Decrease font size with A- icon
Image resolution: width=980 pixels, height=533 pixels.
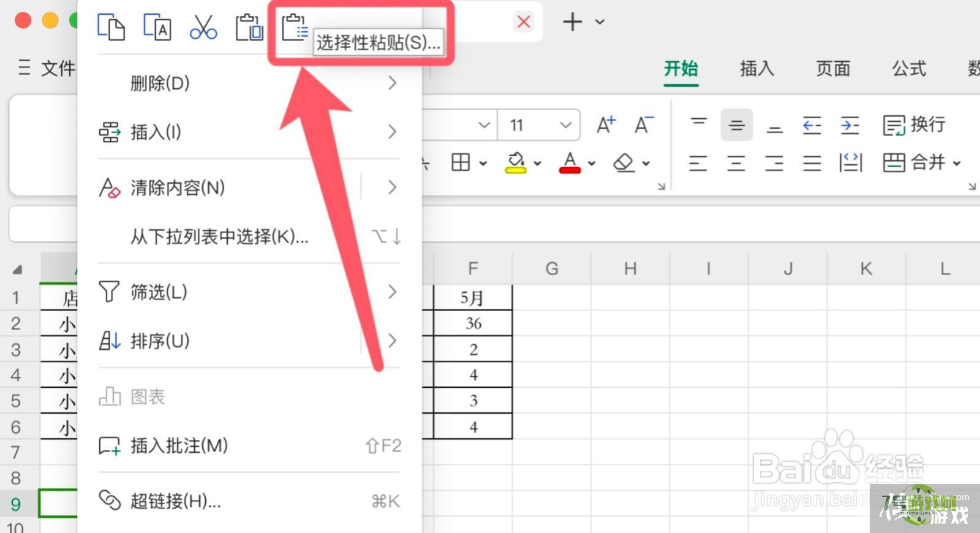pos(643,125)
